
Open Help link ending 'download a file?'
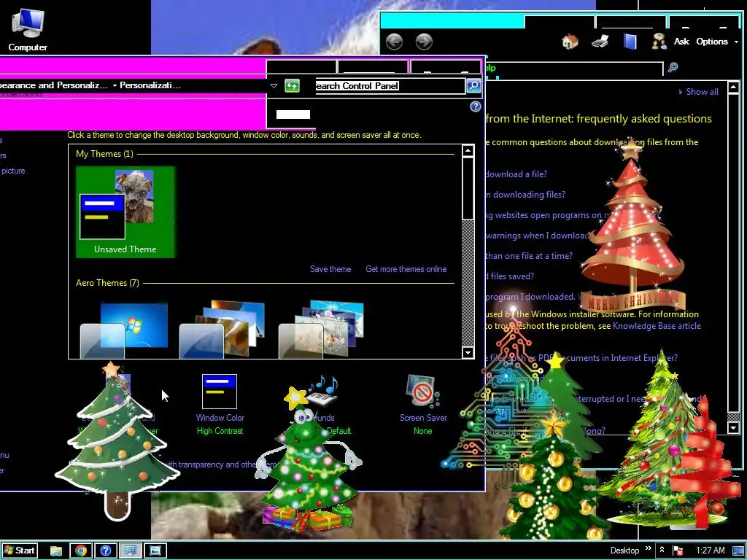(516, 174)
